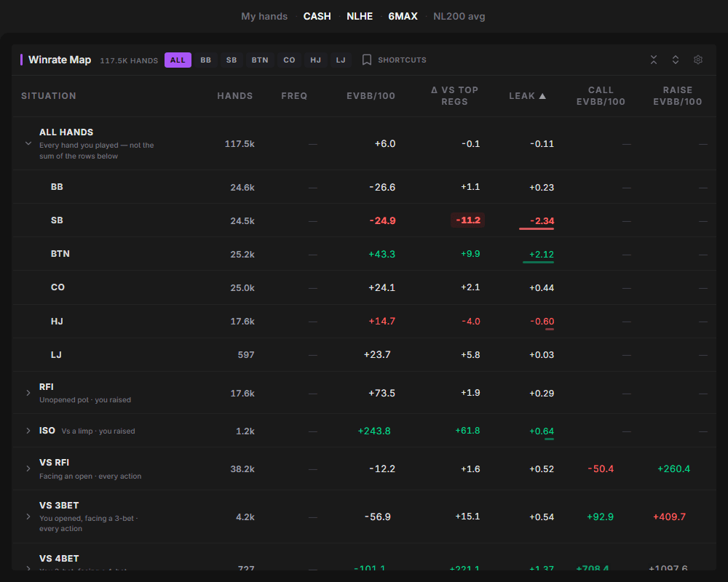Sort by SITUATION column header
This screenshot has width=728, height=582.
[x=49, y=96]
